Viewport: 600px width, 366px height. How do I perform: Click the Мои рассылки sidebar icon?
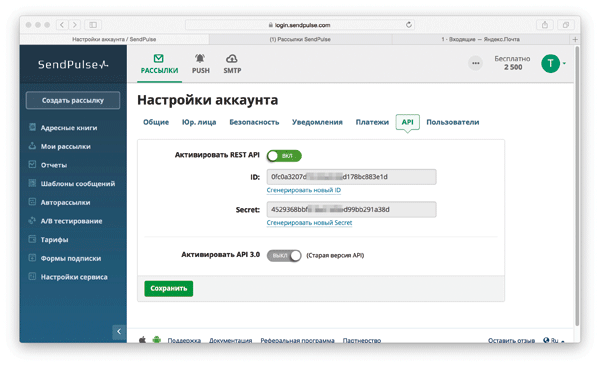click(x=33, y=146)
